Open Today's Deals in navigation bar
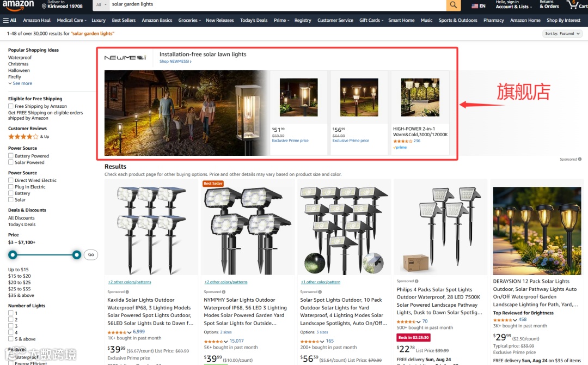Viewport: 588px width, 365px height. (254, 20)
